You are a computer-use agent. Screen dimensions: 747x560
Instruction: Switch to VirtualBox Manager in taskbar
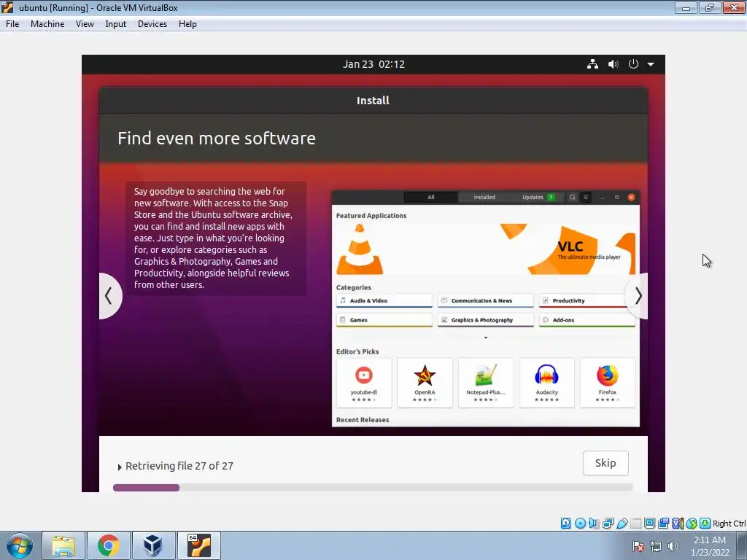coord(153,545)
